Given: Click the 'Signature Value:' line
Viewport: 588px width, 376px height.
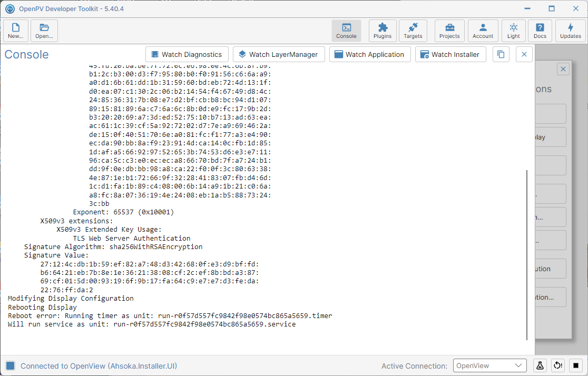Looking at the screenshot, I should (56, 255).
